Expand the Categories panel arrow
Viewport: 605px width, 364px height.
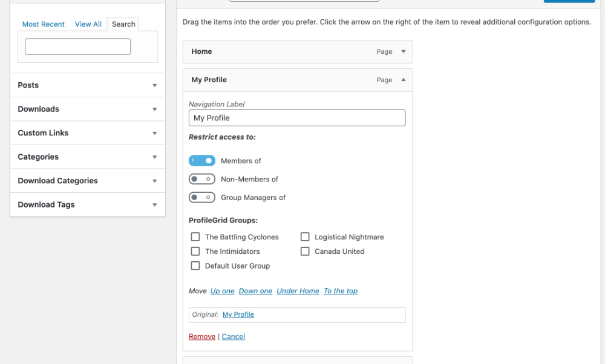154,157
